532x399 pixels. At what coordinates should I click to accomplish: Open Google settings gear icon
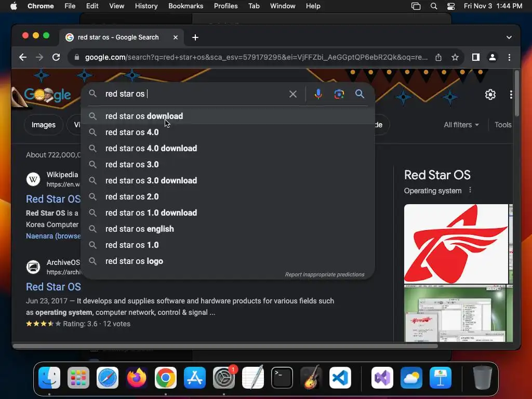click(490, 95)
